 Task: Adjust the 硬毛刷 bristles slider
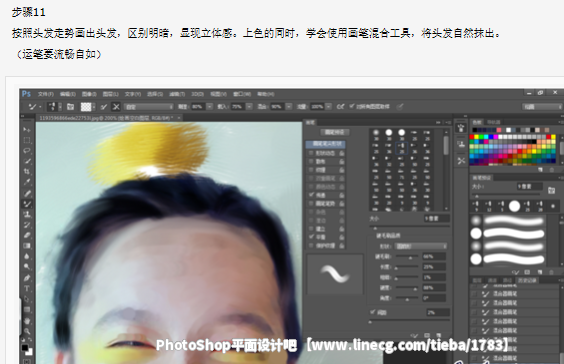[x=407, y=258]
